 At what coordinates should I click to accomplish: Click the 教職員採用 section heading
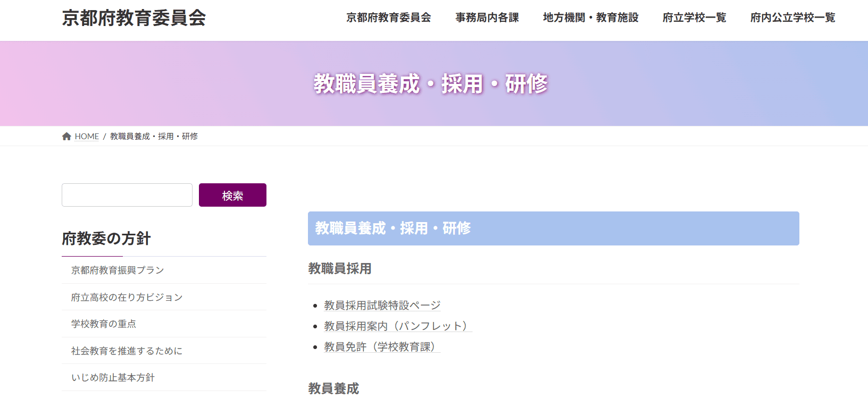340,269
